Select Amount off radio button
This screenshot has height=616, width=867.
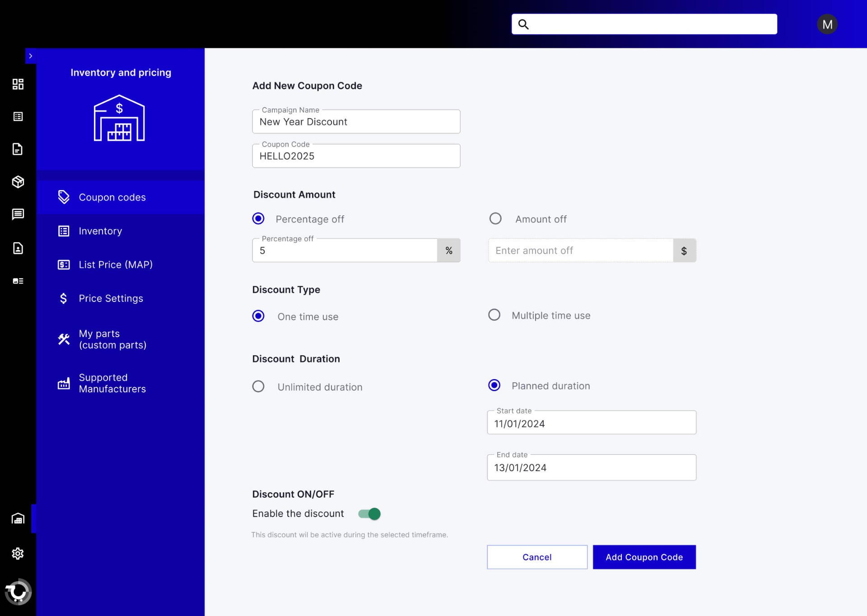pyautogui.click(x=495, y=218)
